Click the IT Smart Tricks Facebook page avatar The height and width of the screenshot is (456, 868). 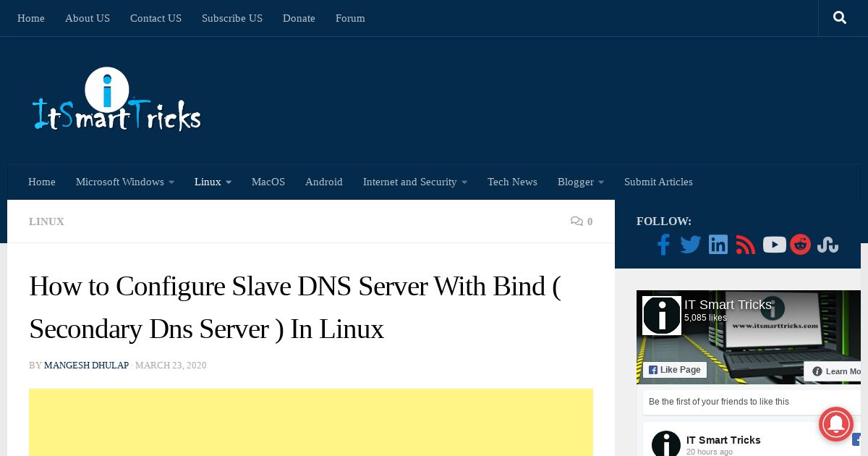coord(662,316)
